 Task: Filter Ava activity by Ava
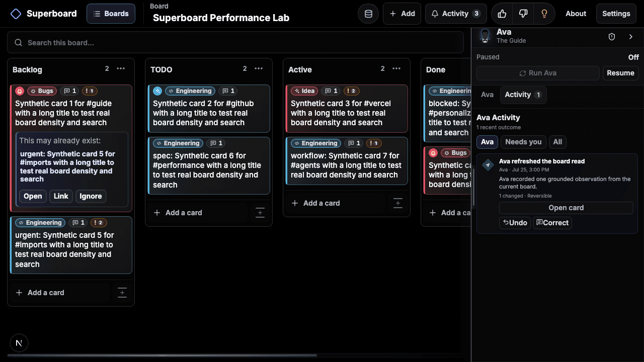tap(487, 142)
